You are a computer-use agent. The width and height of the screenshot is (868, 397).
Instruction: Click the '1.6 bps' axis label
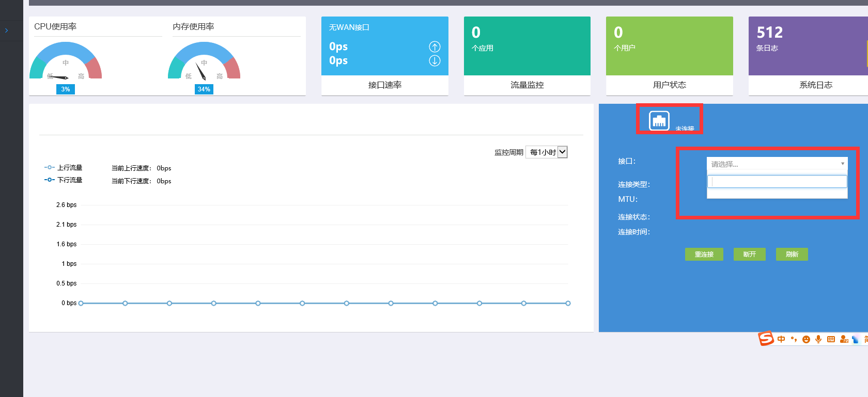(67, 244)
